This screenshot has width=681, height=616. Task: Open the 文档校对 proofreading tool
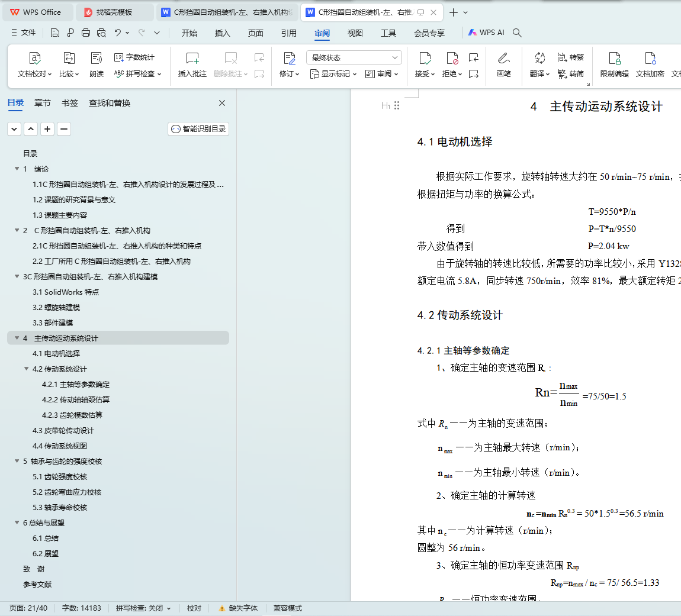tap(34, 65)
